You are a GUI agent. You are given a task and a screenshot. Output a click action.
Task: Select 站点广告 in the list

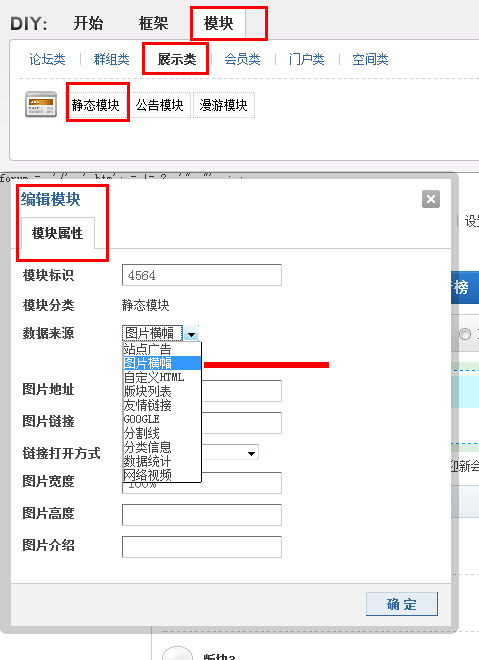coord(162,349)
